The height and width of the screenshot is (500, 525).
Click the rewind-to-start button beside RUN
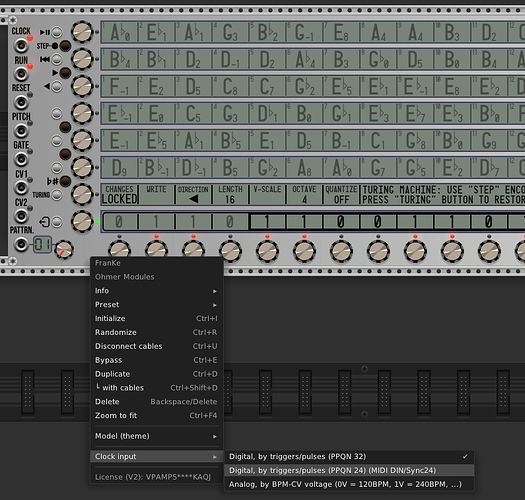(x=57, y=59)
